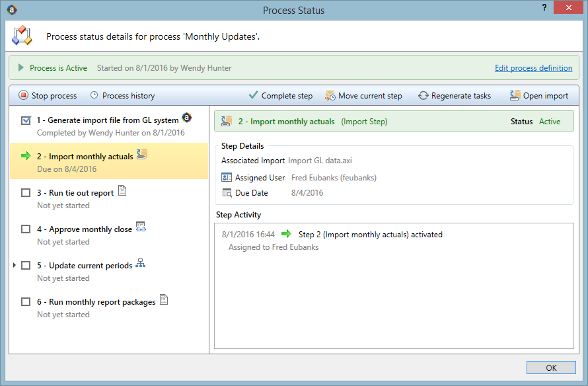Click the help question mark in title bar
Viewport: 588px width, 386px height.
pyautogui.click(x=544, y=7)
